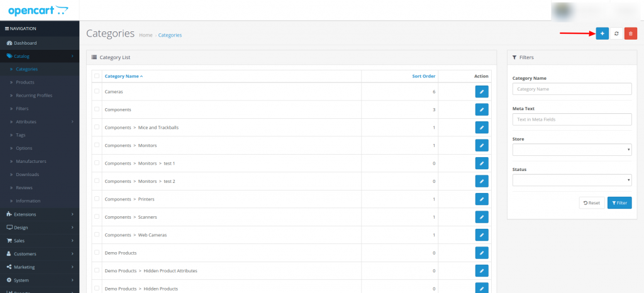
Task: Sort by the Category Name column header
Action: coord(123,76)
